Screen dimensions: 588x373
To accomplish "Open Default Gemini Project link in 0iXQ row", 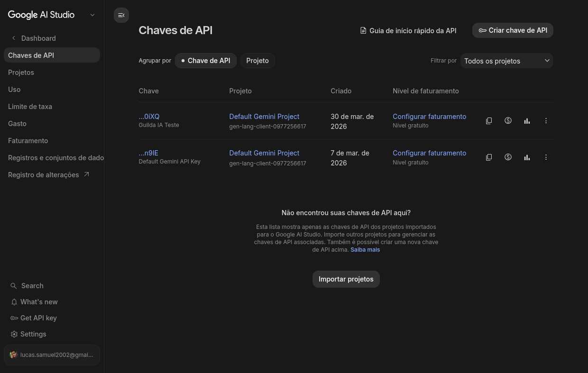I will pos(264,116).
